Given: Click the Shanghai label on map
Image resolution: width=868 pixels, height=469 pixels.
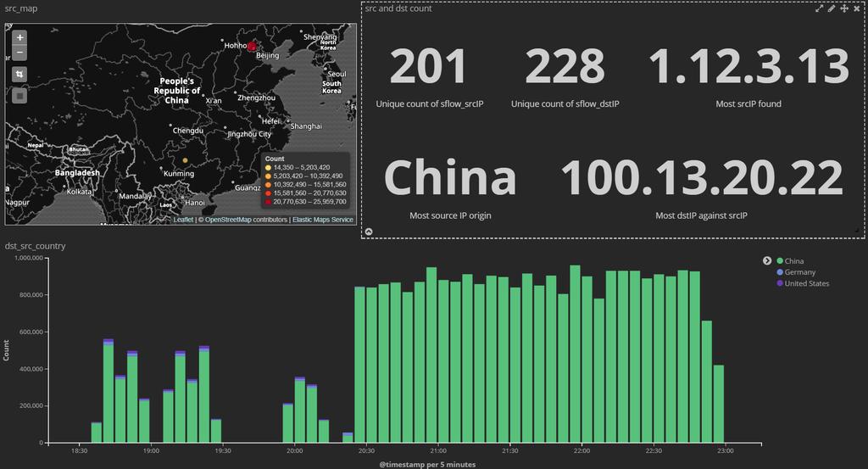Looking at the screenshot, I should pos(306,126).
